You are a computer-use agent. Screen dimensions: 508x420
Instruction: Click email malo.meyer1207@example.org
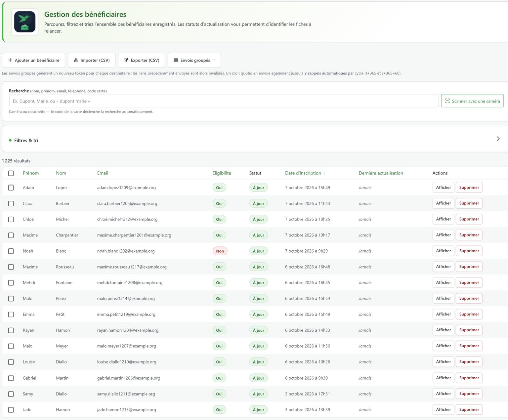coord(126,346)
